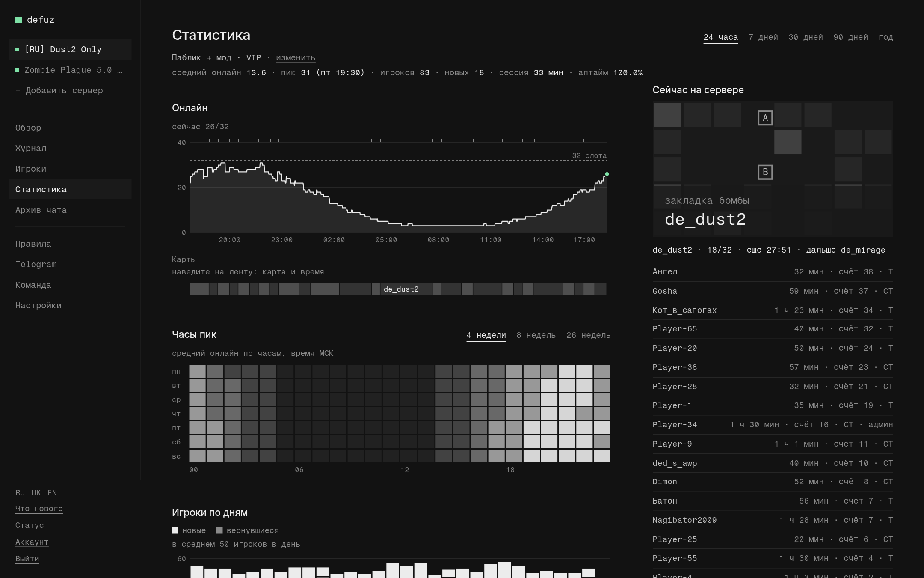Open the Аккаунт link

point(32,542)
